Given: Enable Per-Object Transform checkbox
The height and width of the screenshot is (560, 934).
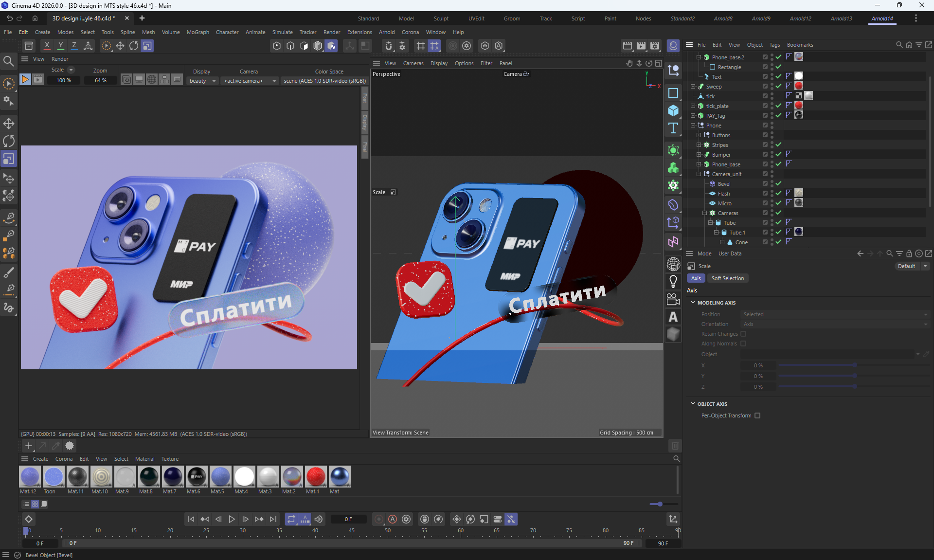Looking at the screenshot, I should pos(757,415).
